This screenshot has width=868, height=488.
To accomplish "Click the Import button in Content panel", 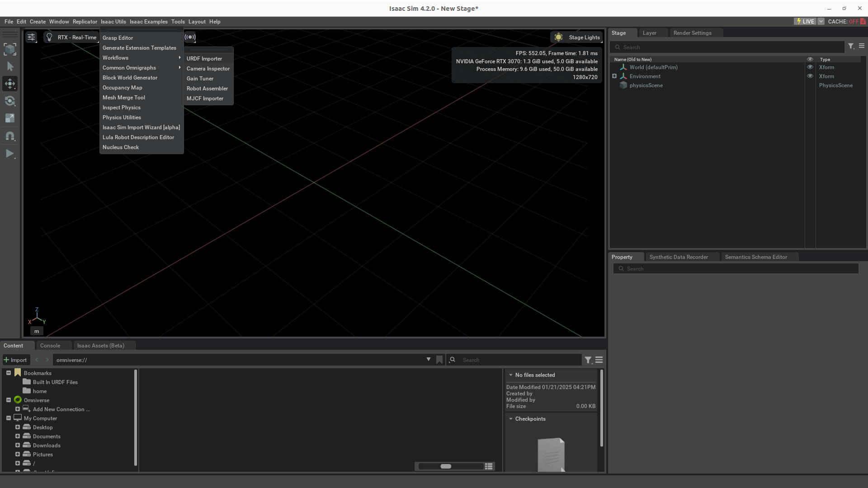I will (15, 360).
